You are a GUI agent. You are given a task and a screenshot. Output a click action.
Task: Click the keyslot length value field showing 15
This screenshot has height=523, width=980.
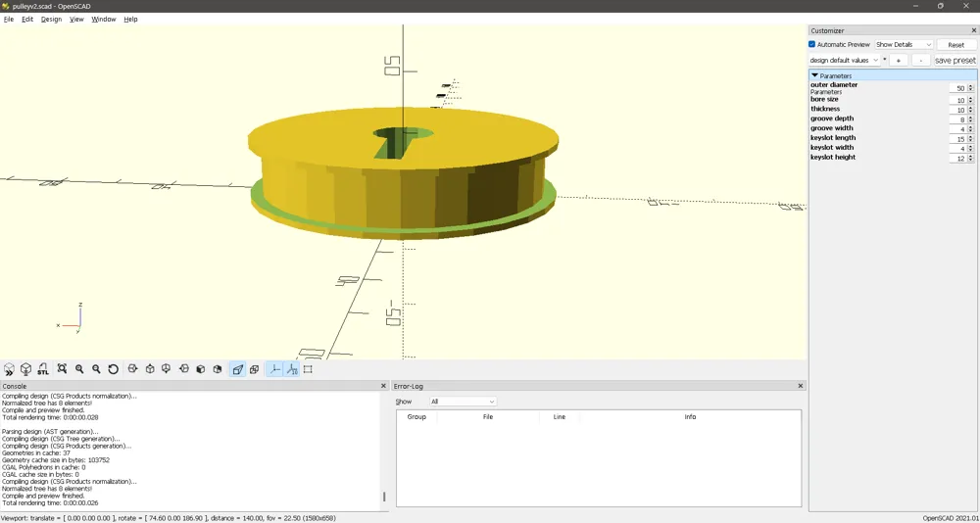(957, 139)
